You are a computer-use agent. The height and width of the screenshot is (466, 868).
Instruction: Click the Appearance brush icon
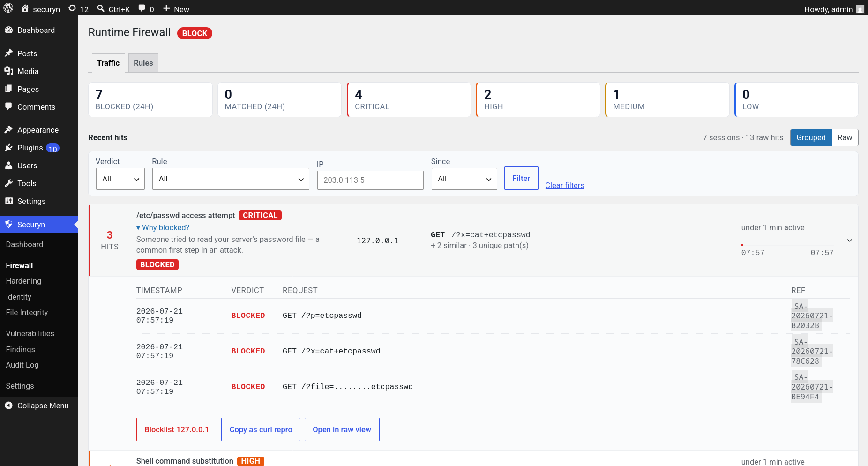click(x=9, y=130)
